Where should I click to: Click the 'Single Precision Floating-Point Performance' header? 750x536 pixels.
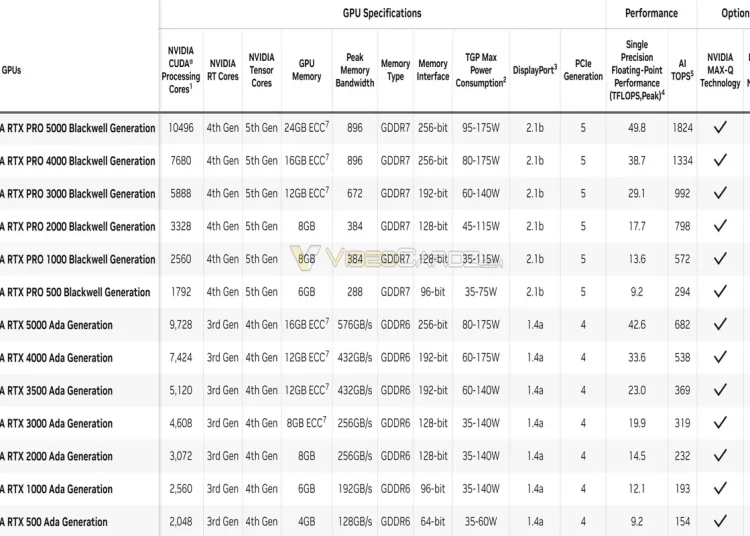tap(637, 70)
